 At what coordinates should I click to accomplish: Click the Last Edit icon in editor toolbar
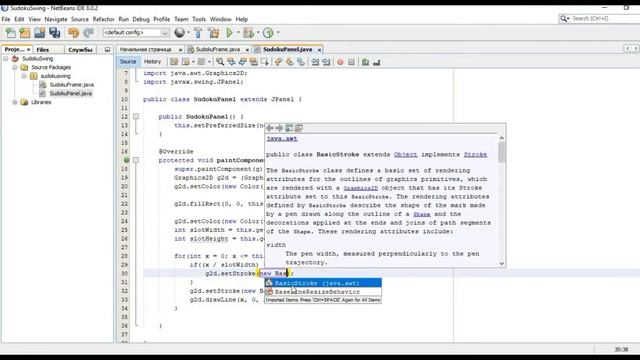[x=174, y=62]
